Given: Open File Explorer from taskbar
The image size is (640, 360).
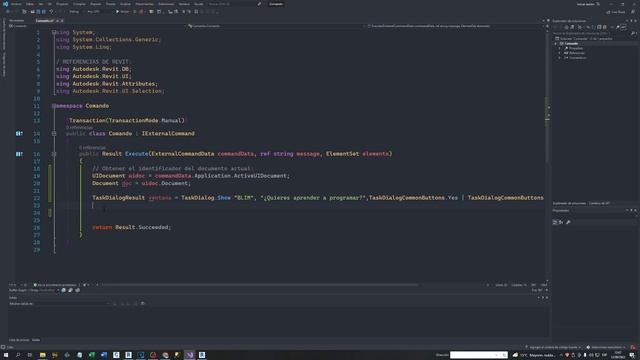Looking at the screenshot, I should (x=42, y=355).
